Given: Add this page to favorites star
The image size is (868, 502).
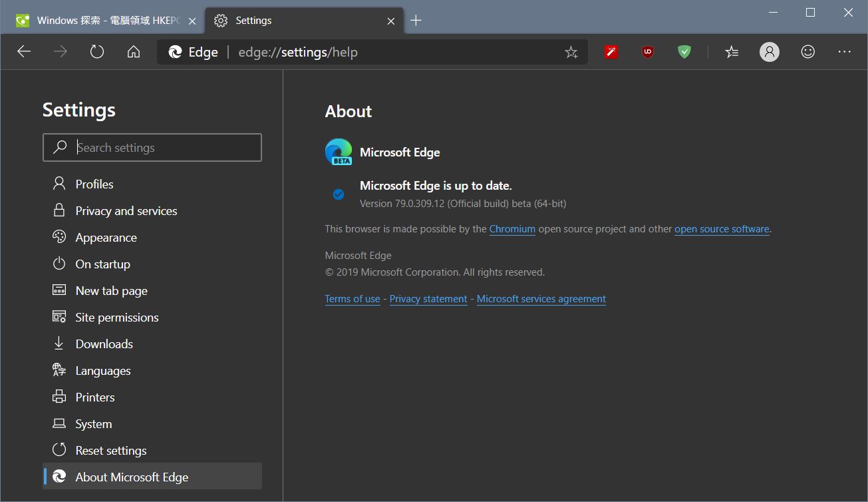Looking at the screenshot, I should (x=571, y=52).
